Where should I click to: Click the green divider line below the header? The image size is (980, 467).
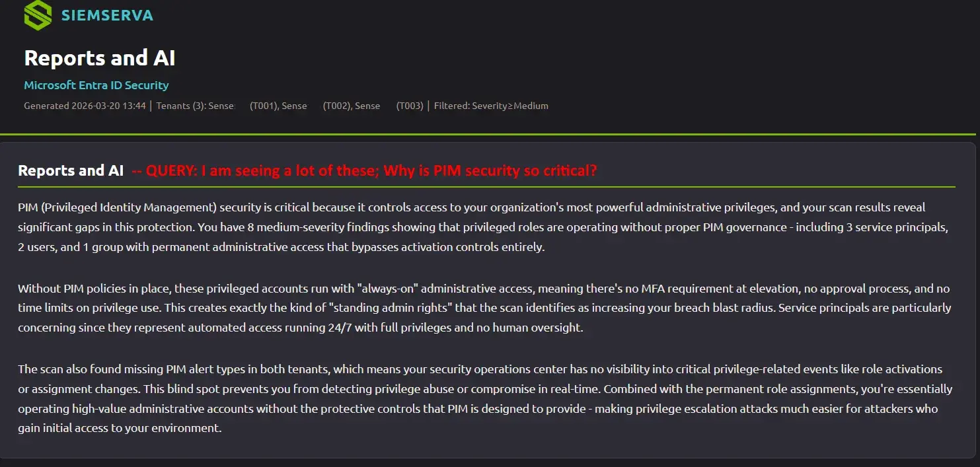point(490,135)
